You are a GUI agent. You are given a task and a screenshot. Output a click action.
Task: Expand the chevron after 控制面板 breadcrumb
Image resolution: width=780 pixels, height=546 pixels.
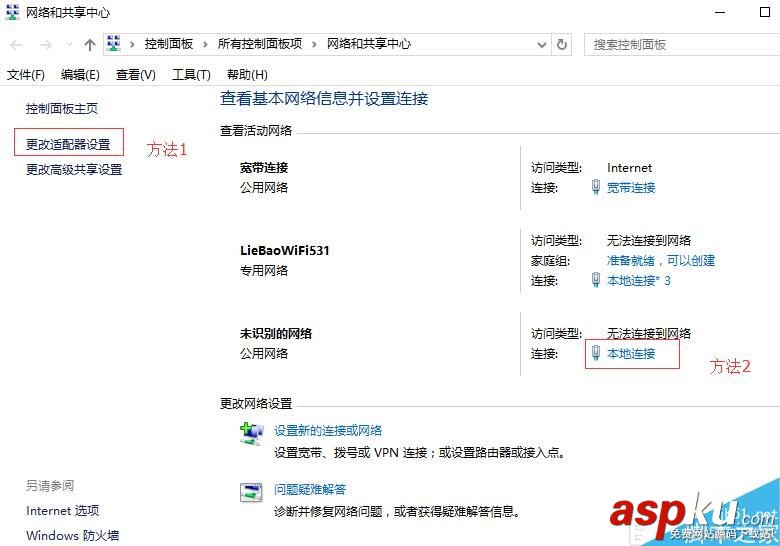coord(205,45)
